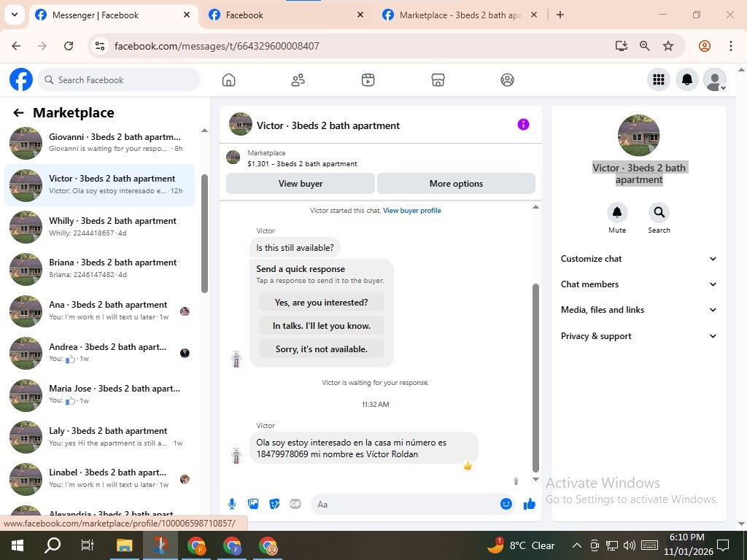The width and height of the screenshot is (747, 560).
Task: Switch to the Messenger | Facebook tab
Action: tap(113, 15)
